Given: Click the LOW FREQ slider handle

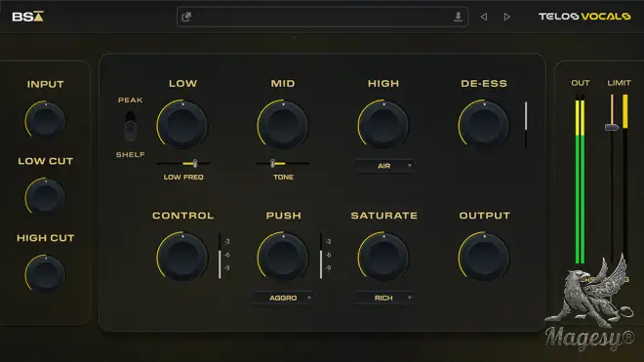Looking at the screenshot, I should 195,164.
